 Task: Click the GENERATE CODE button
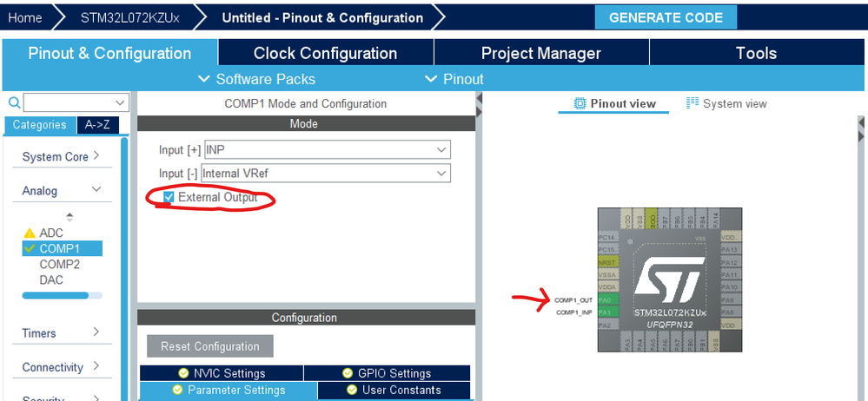point(666,17)
